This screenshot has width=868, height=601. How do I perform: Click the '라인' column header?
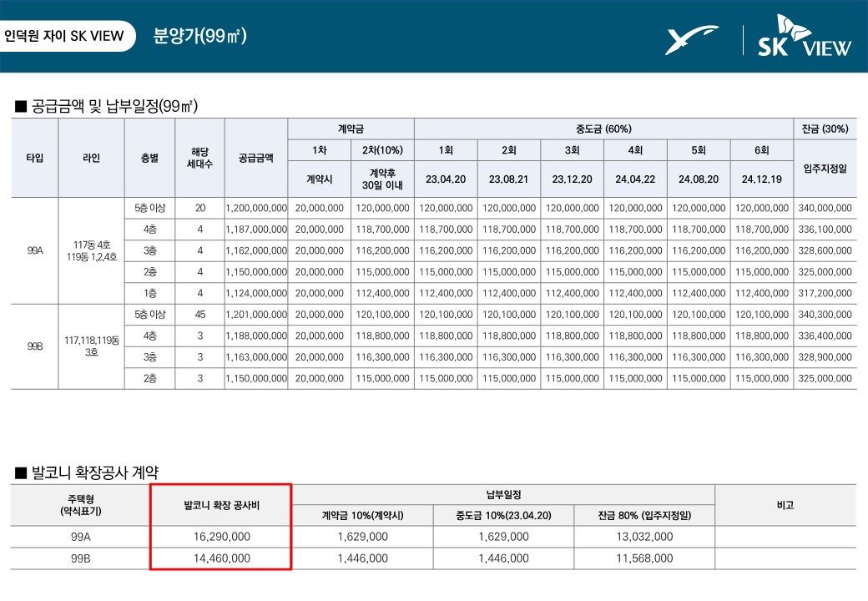[91, 158]
